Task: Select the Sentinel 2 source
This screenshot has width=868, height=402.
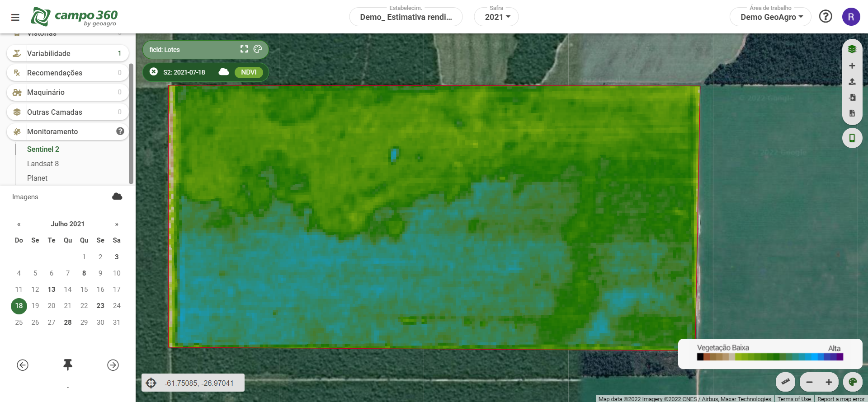Action: point(43,149)
